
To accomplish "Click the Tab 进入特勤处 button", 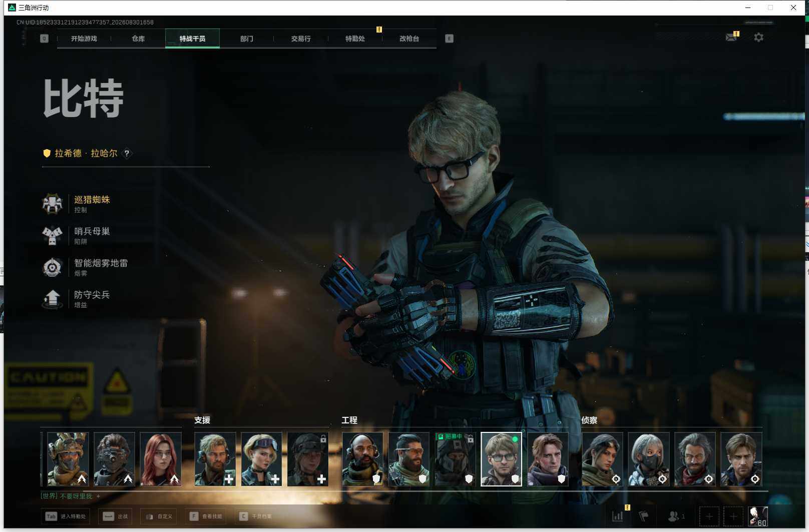I will (66, 516).
